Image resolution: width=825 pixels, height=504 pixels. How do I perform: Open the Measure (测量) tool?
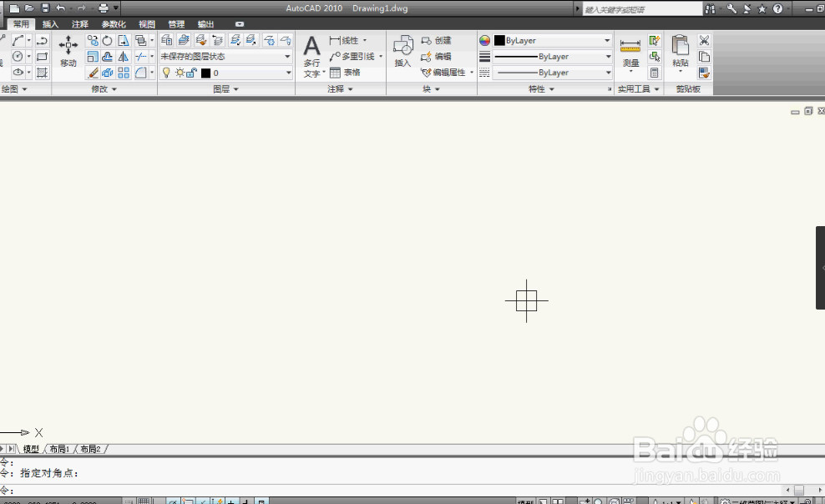pyautogui.click(x=630, y=53)
